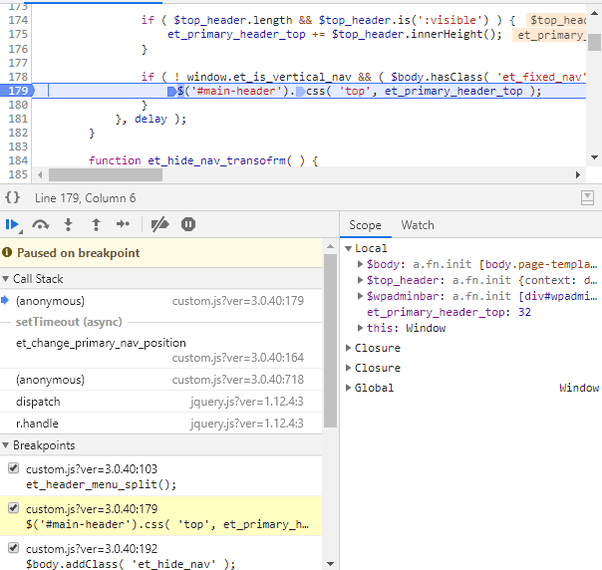Click debugger sidebar vertical scrollbar thumb
Image resolution: width=602 pixels, height=570 pixels.
pyautogui.click(x=330, y=340)
